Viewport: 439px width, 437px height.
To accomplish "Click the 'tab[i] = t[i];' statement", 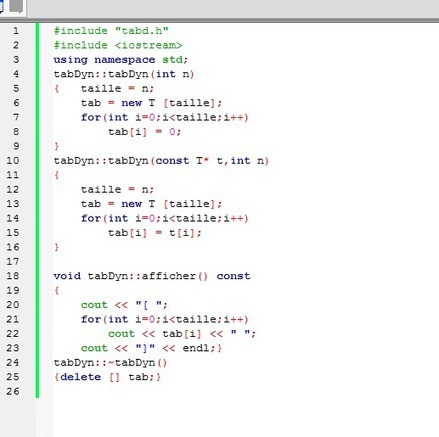I will click(x=155, y=233).
